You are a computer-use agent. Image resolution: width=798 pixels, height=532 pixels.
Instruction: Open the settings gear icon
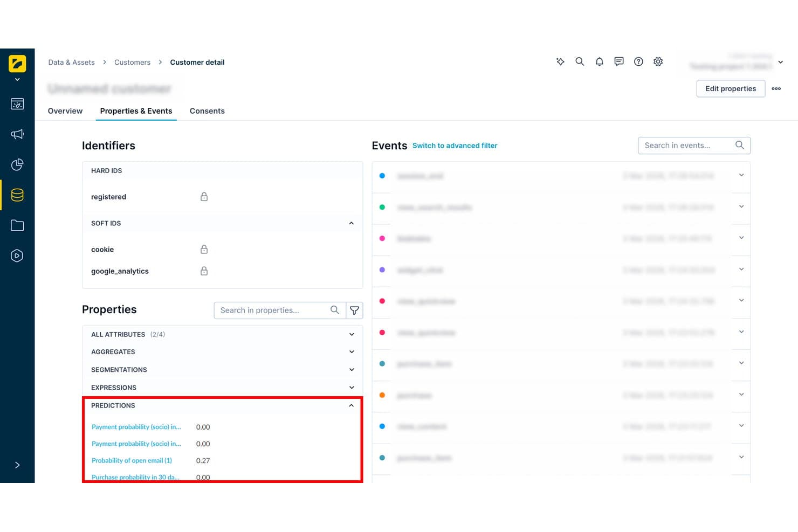[658, 62]
